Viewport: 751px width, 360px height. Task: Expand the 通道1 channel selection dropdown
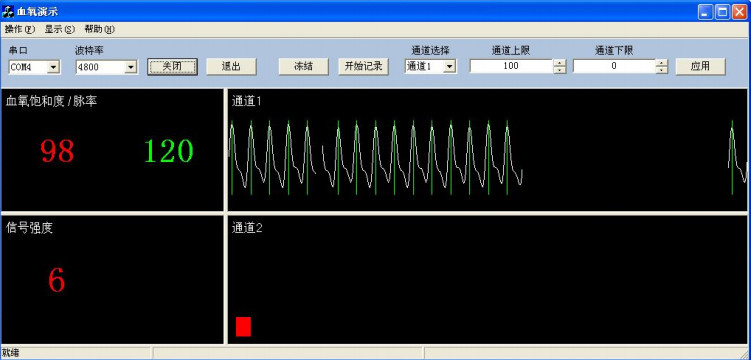click(x=449, y=67)
